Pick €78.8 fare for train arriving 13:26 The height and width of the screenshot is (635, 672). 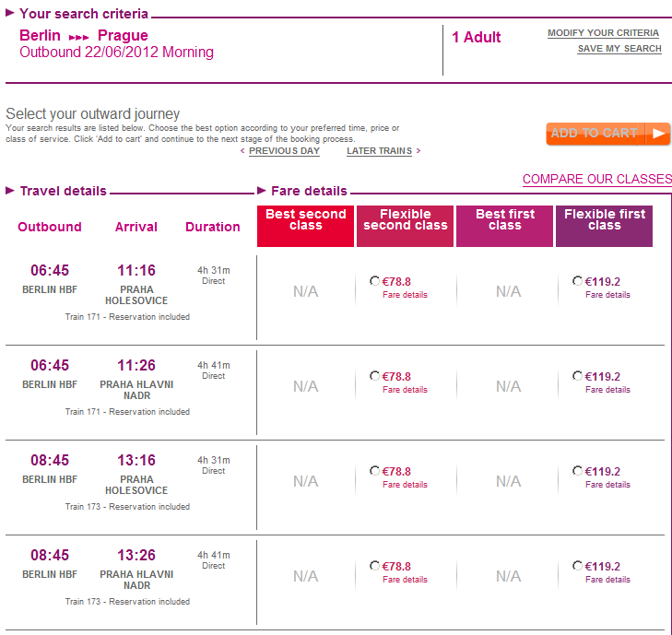(x=374, y=566)
